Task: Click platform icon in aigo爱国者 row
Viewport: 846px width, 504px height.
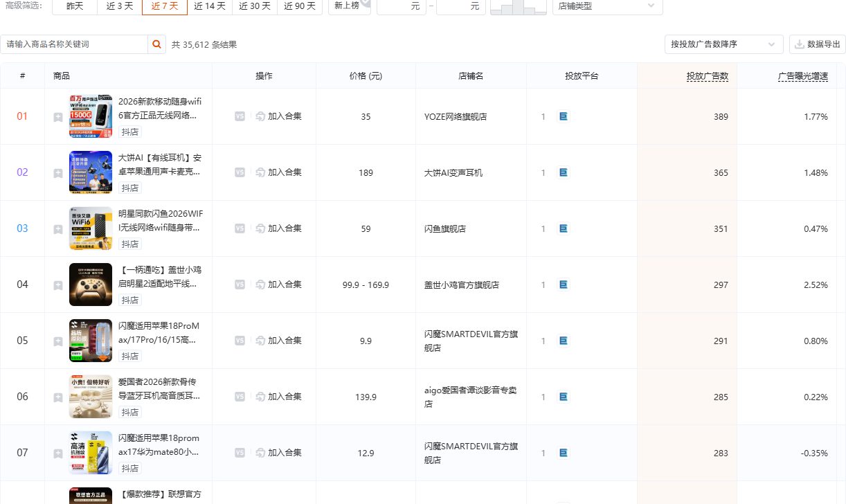Action: coord(564,397)
